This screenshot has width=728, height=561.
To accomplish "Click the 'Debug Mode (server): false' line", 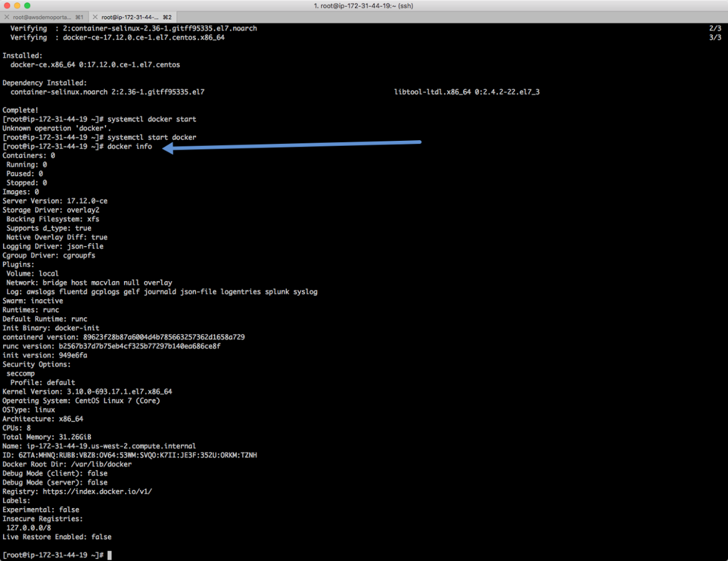I will pyautogui.click(x=55, y=482).
